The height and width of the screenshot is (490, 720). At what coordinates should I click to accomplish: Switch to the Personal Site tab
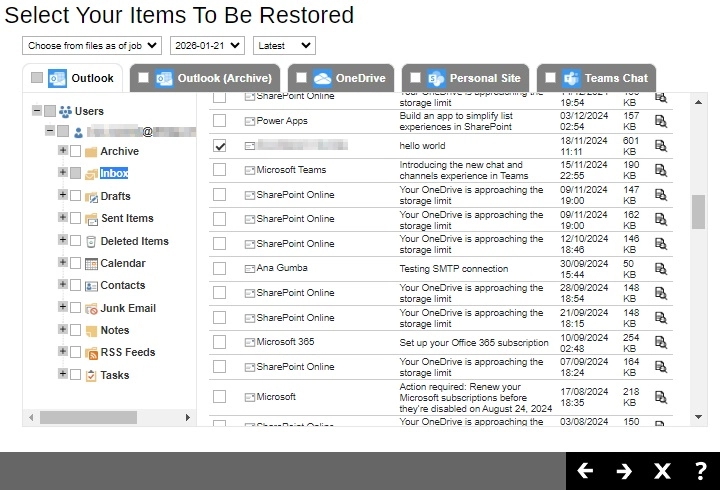tap(466, 78)
